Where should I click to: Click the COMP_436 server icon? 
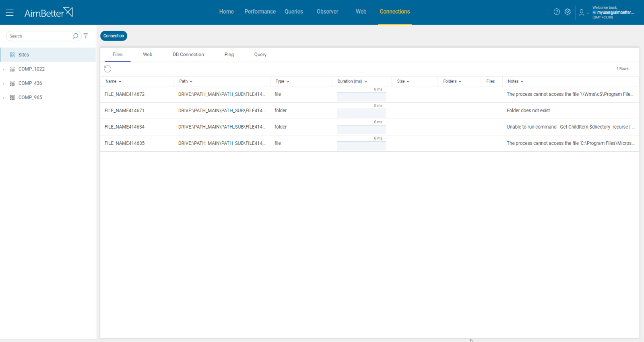point(12,83)
